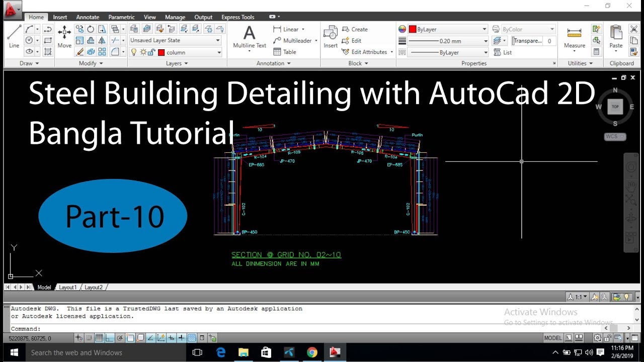The image size is (644, 362).
Task: Select the Circle tool in Draw panel
Action: pos(29,40)
